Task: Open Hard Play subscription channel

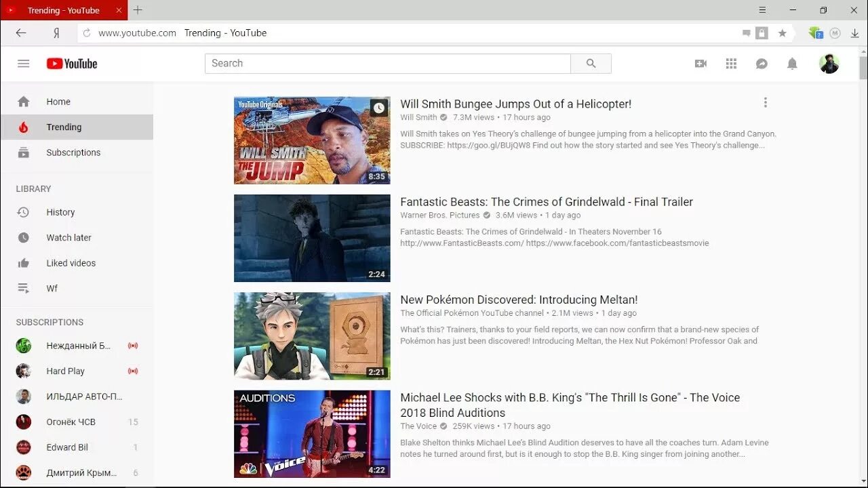Action: point(77,371)
